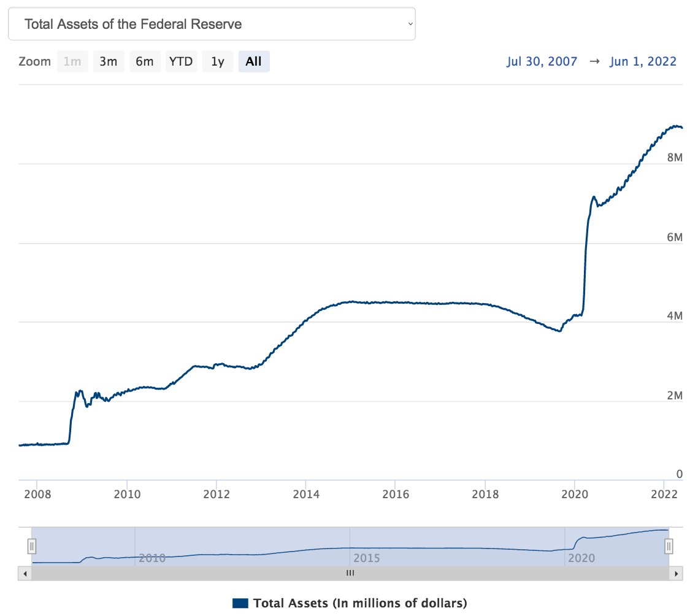Click the right navigator range handle
The image size is (690, 616).
pyautogui.click(x=669, y=547)
